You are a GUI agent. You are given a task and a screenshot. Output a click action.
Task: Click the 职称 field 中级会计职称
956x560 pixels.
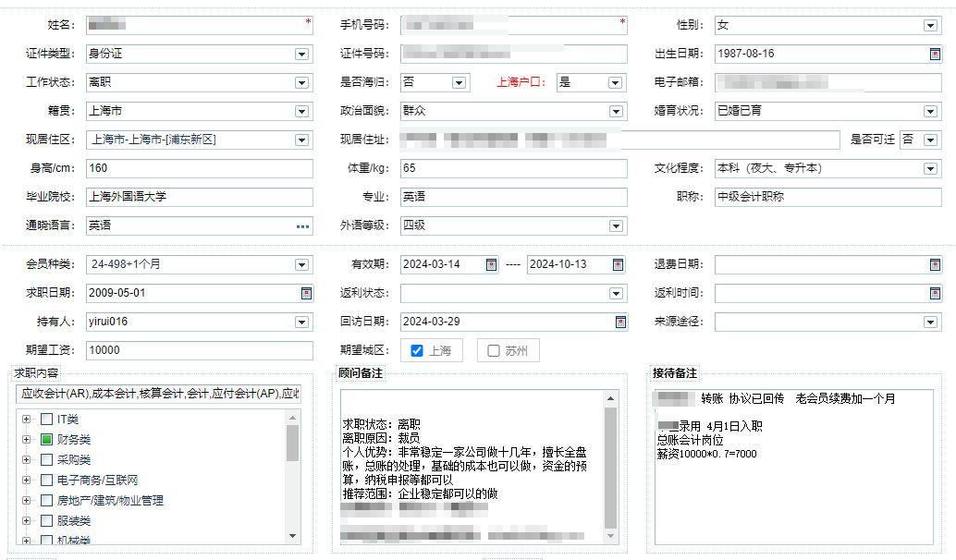[x=828, y=197]
